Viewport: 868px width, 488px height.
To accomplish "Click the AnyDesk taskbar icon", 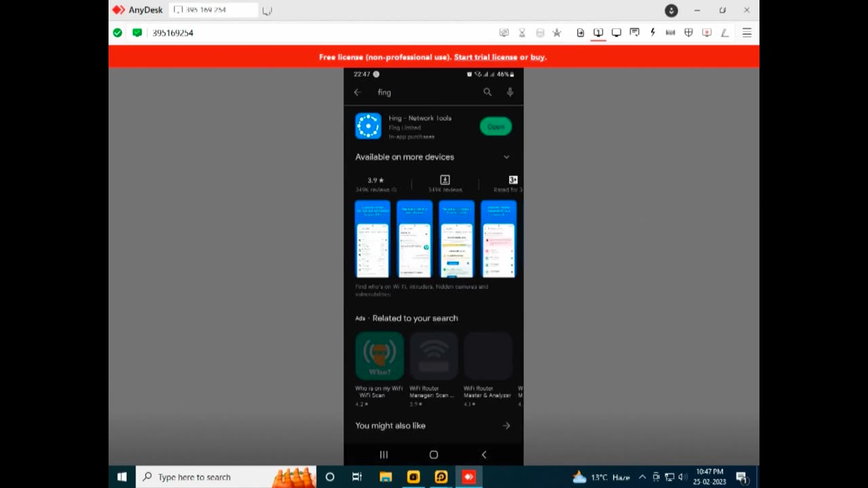I will 469,477.
